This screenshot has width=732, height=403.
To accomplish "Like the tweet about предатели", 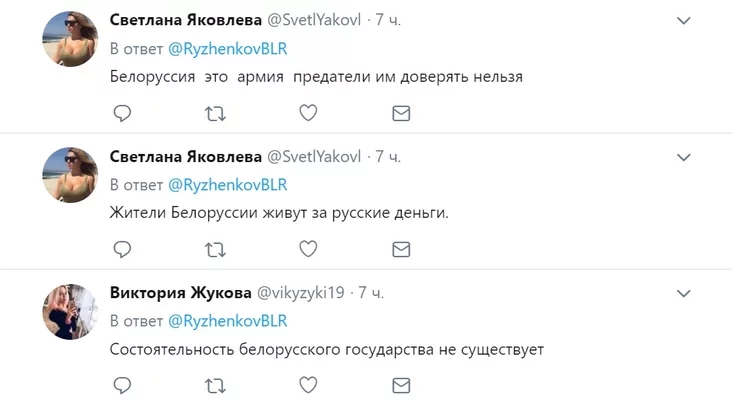I will click(308, 114).
